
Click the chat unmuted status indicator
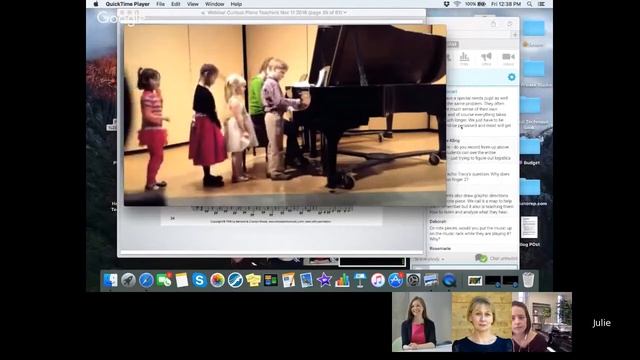(496, 258)
